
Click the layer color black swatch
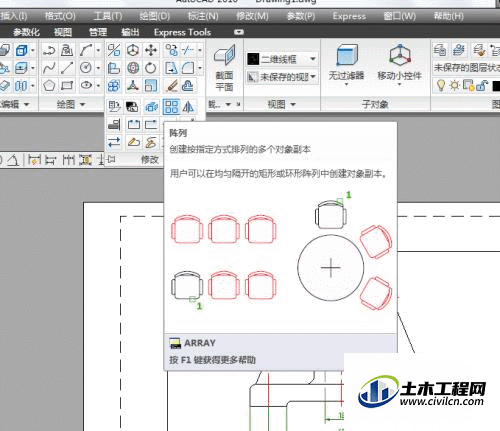coord(496,86)
